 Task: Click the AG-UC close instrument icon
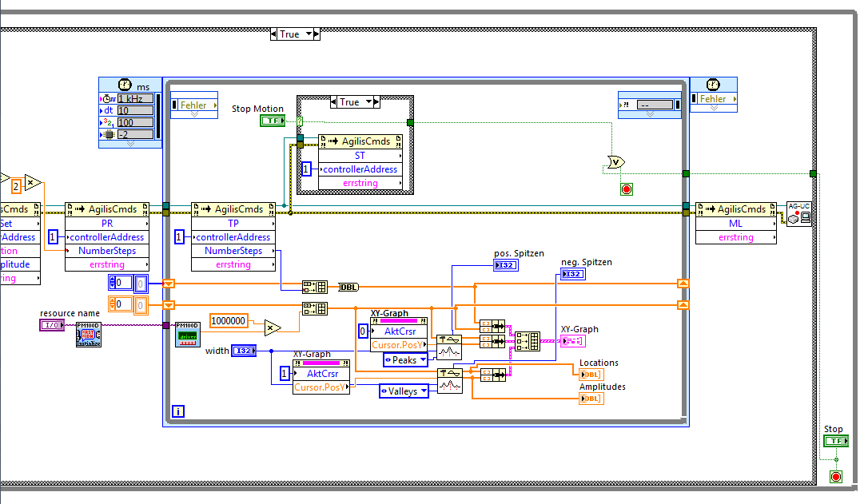798,213
